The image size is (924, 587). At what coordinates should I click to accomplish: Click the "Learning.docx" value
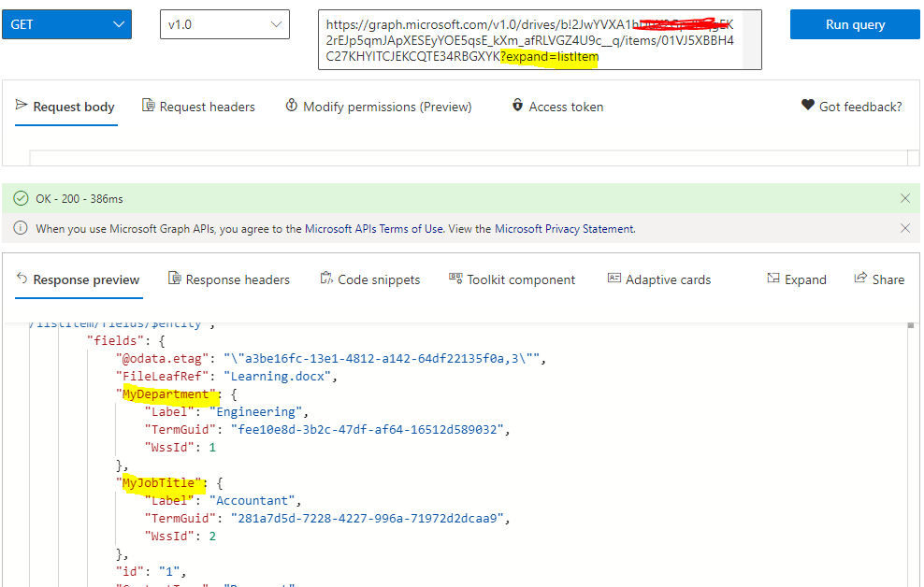[277, 376]
